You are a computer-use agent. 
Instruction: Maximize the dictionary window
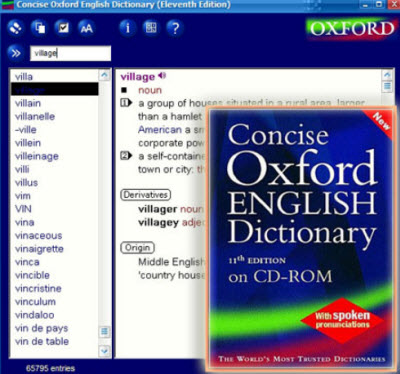point(379,5)
